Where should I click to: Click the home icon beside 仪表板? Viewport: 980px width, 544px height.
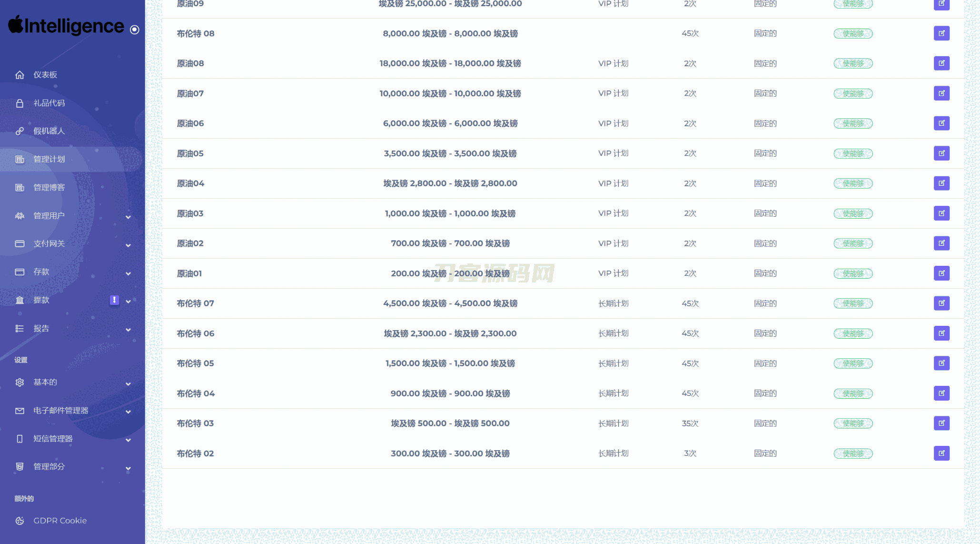point(20,75)
